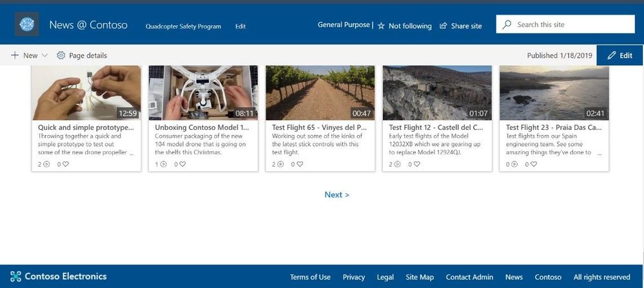Click the Not following star icon
Image resolution: width=644 pixels, height=288 pixels.
tap(381, 26)
